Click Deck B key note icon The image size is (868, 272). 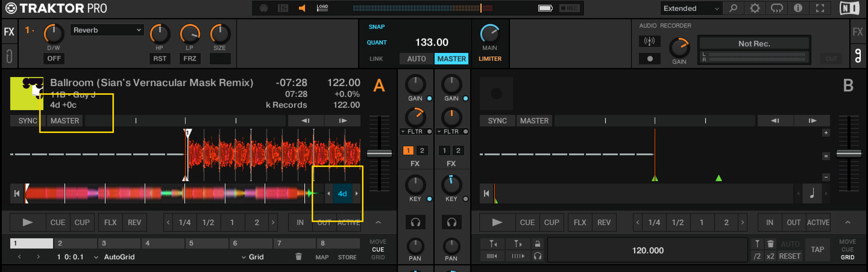click(x=812, y=194)
